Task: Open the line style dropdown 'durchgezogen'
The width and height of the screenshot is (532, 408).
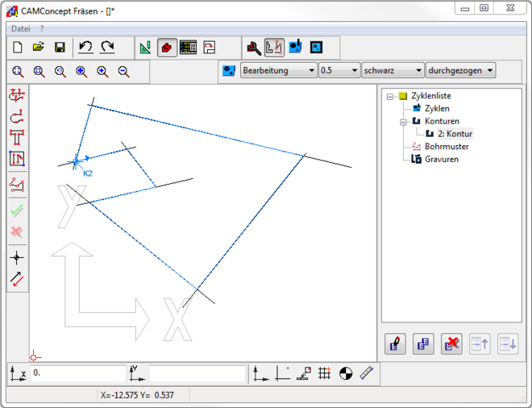Action: pyautogui.click(x=460, y=71)
